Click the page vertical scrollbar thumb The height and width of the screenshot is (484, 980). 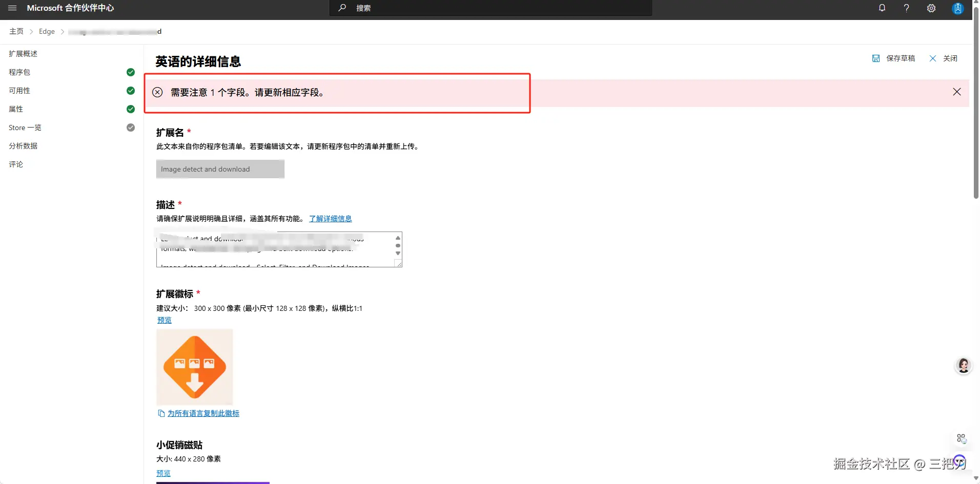976,102
